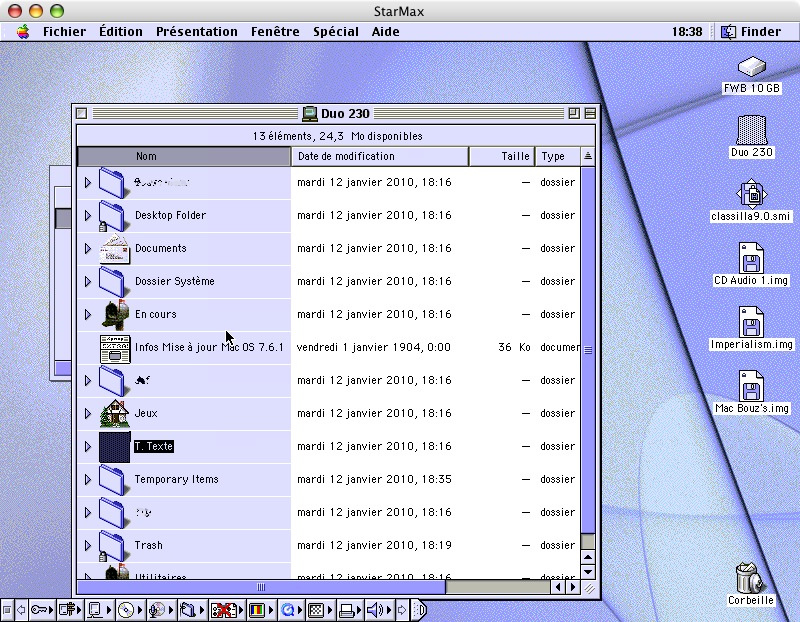Click the horizontal scrollbar left arrow
Viewport: 800px width, 622px height.
coord(558,587)
